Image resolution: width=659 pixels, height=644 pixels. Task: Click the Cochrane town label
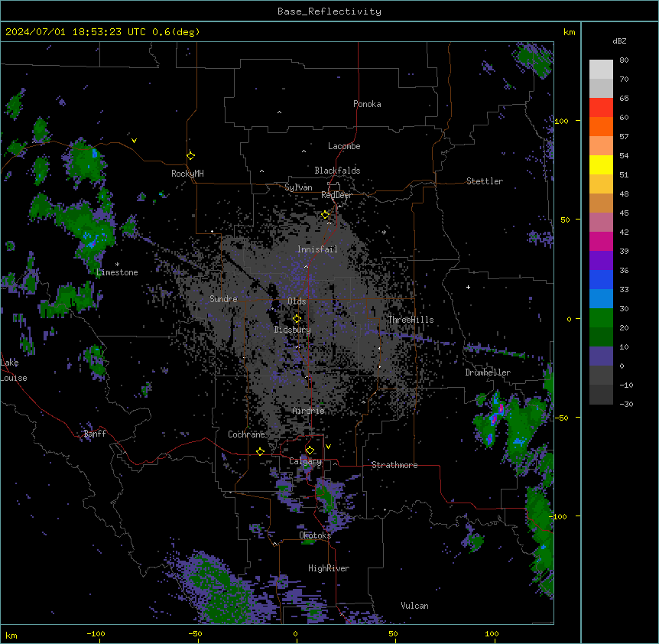pyautogui.click(x=246, y=434)
